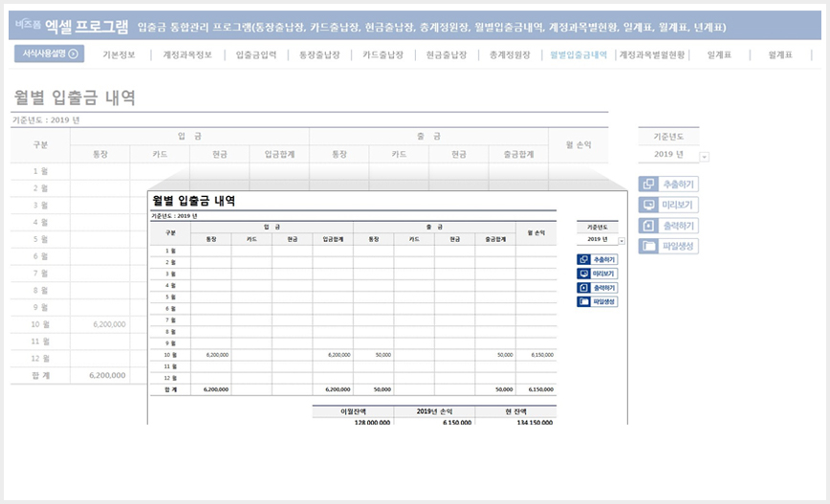Select 6,150,000 in the 10 월 row of preview
Viewport: 830px width, 504px height.
click(x=542, y=355)
